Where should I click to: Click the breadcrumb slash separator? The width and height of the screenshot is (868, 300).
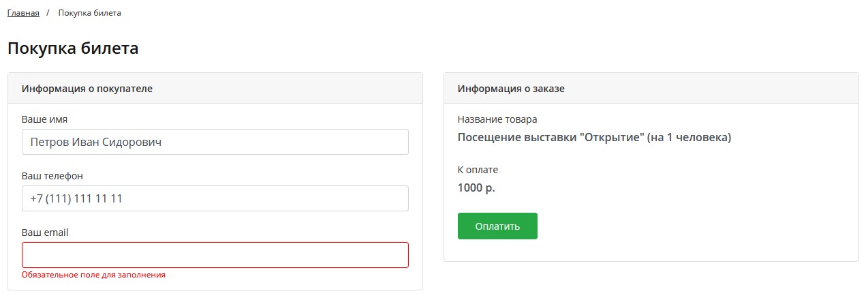click(x=48, y=13)
